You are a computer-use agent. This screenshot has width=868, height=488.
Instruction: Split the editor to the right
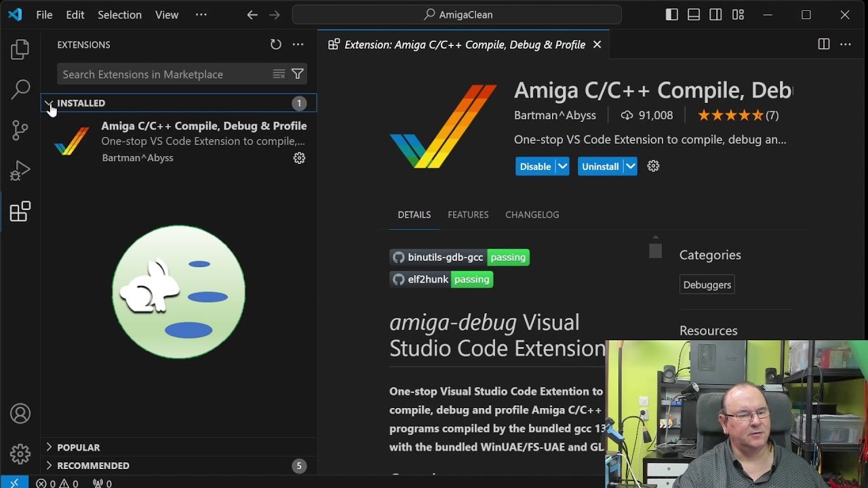[823, 45]
